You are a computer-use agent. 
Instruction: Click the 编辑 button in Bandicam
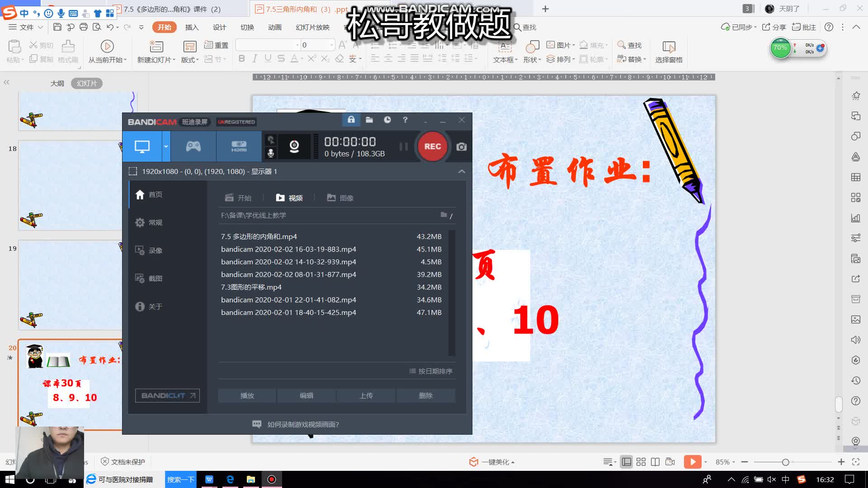pyautogui.click(x=307, y=395)
